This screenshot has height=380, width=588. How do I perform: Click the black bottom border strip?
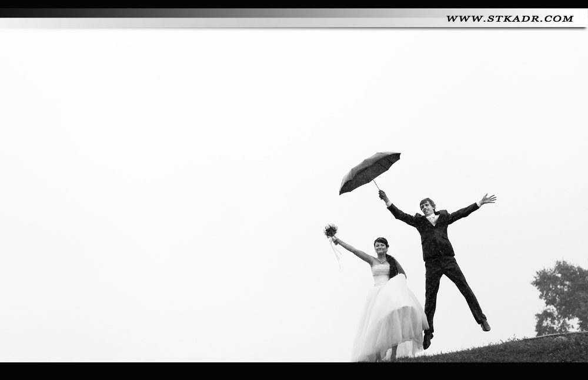coord(294,371)
